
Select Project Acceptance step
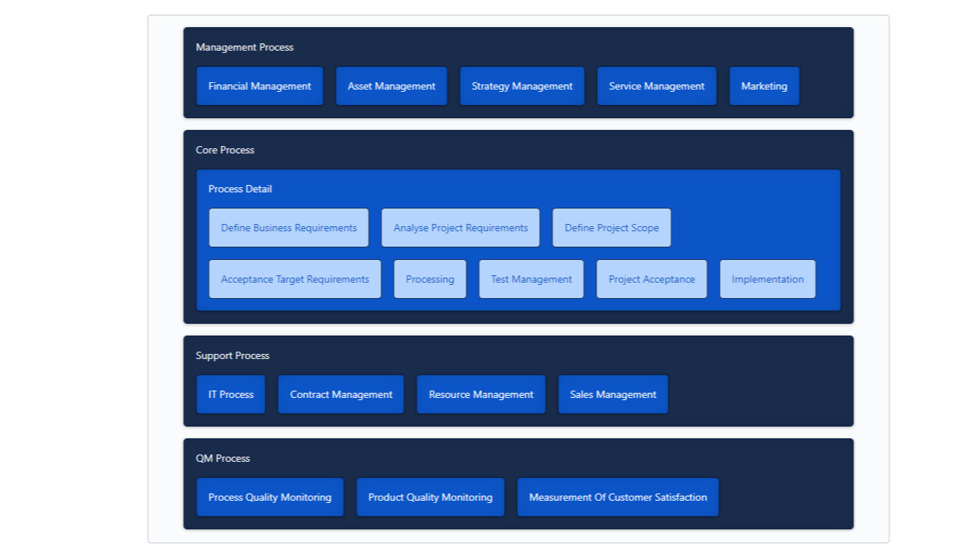(x=652, y=279)
